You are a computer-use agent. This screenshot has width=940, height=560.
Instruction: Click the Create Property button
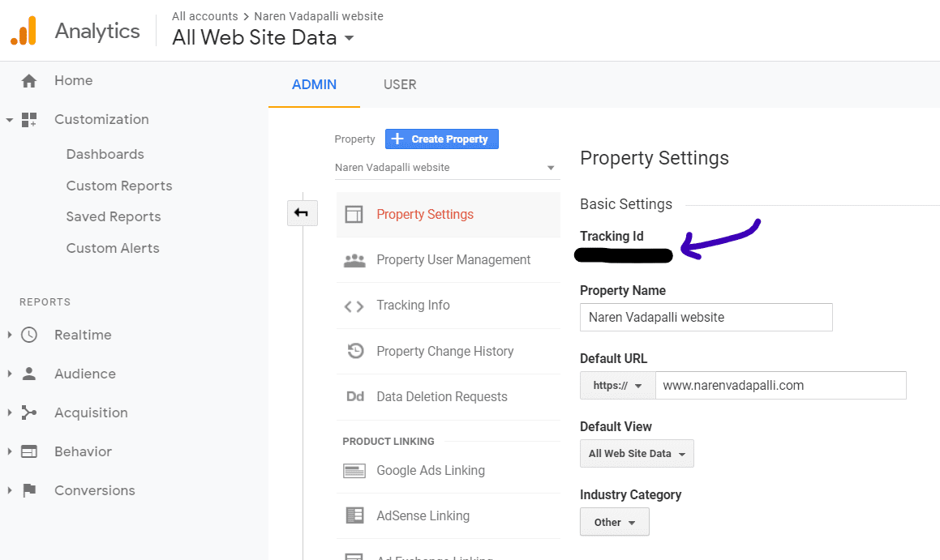[442, 139]
